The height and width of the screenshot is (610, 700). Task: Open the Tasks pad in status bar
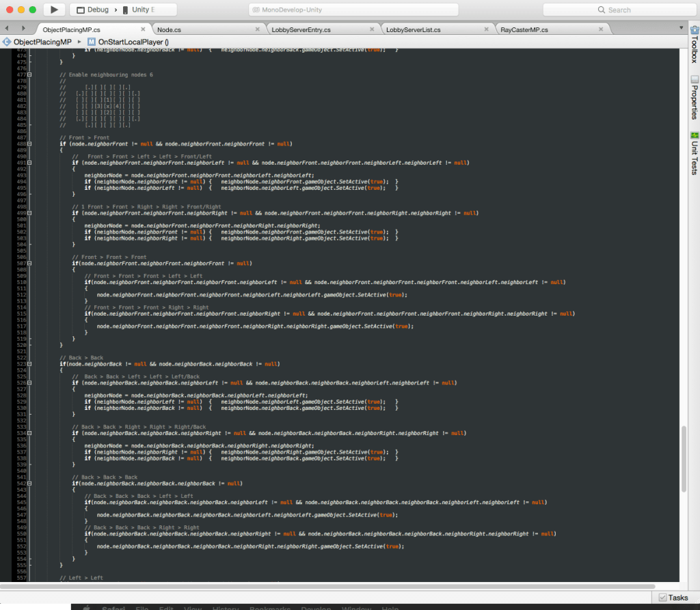point(673,598)
